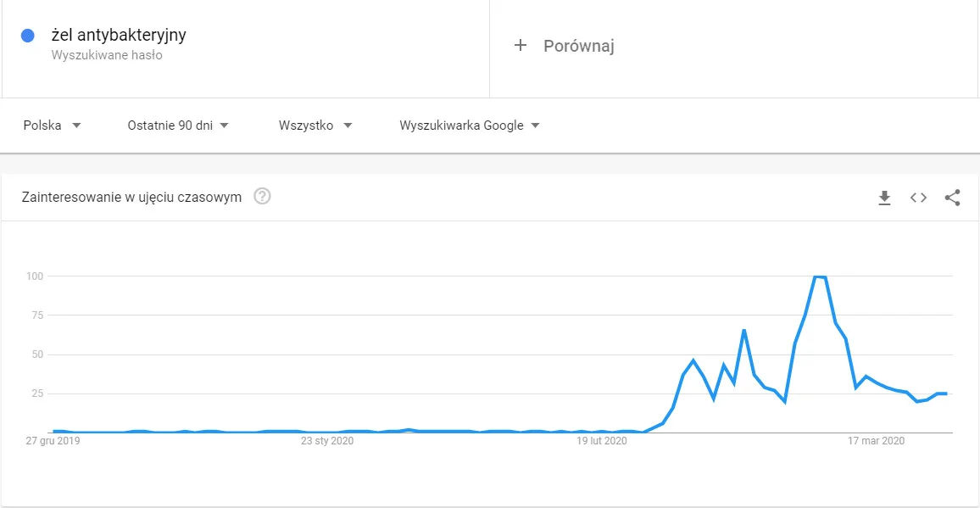Screen dimensions: 980x508
Task: Open the Polska region dropdown
Action: (53, 126)
